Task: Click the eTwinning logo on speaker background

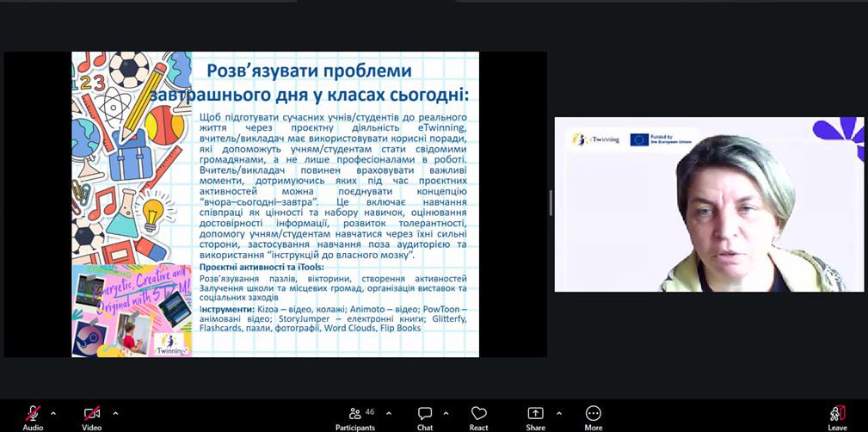Action: [x=595, y=139]
